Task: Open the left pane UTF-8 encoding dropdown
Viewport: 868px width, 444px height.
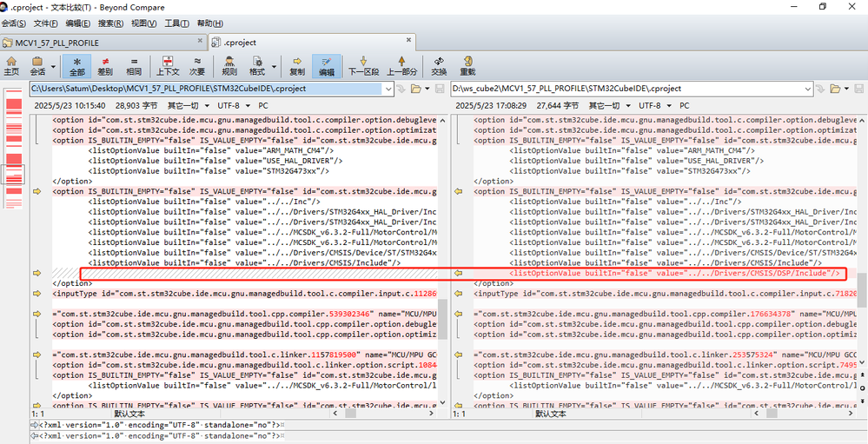Action: 234,105
